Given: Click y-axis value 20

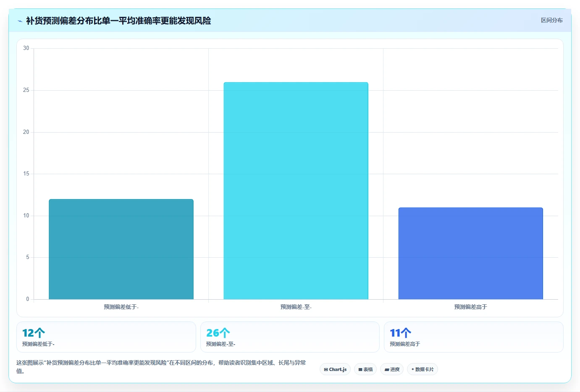Looking at the screenshot, I should tap(26, 132).
